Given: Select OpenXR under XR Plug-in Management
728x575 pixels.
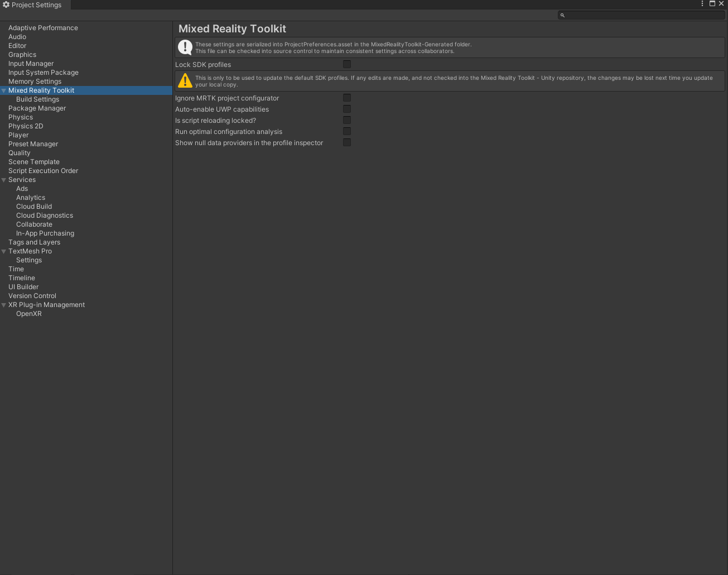Looking at the screenshot, I should (x=29, y=314).
